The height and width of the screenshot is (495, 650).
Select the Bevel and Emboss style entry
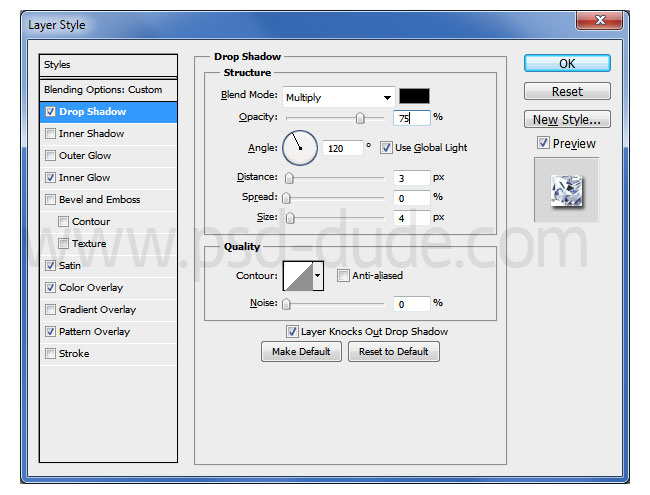(x=108, y=200)
